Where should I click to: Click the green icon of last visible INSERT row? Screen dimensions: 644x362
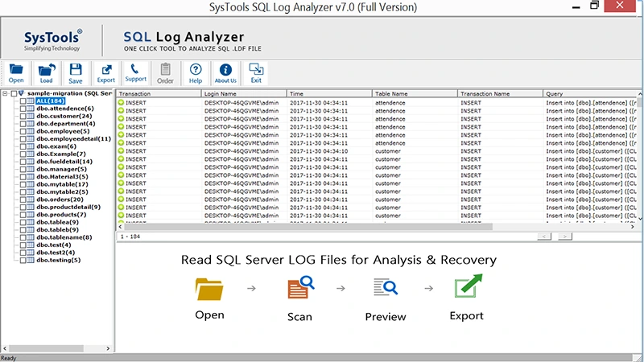pos(121,216)
